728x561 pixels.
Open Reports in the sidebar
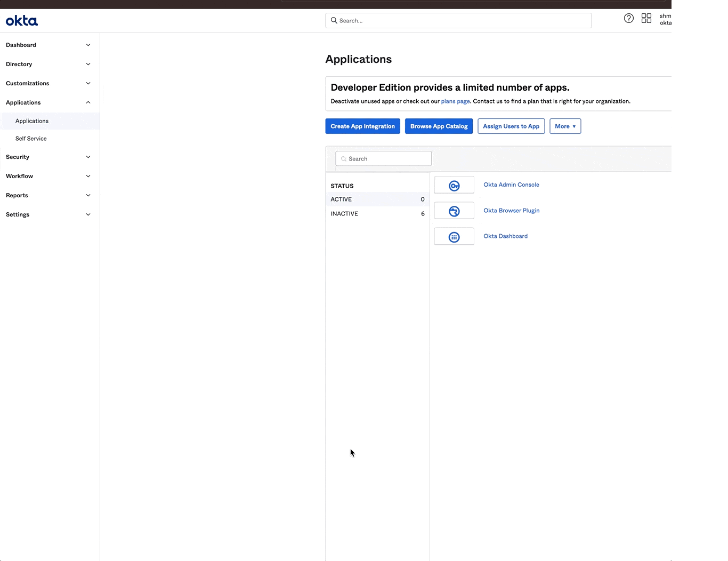(x=50, y=195)
